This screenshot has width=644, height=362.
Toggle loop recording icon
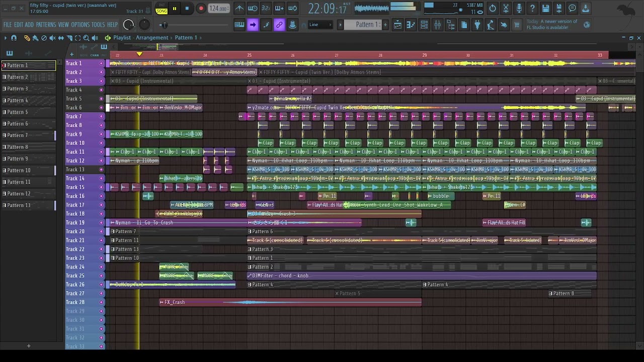tap(292, 9)
